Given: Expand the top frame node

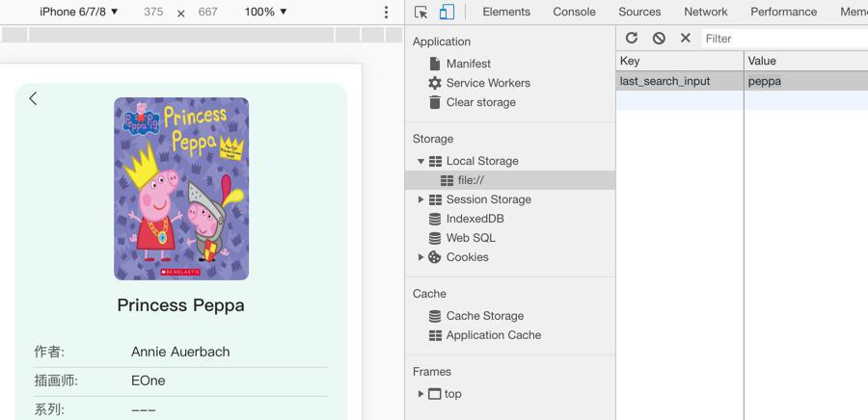Looking at the screenshot, I should click(420, 394).
